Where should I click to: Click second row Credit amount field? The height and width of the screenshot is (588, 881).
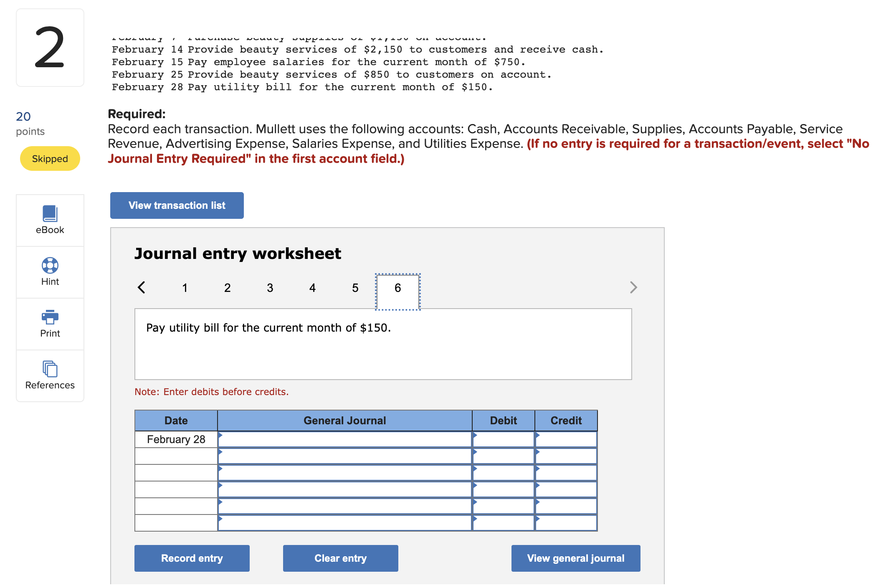(566, 456)
